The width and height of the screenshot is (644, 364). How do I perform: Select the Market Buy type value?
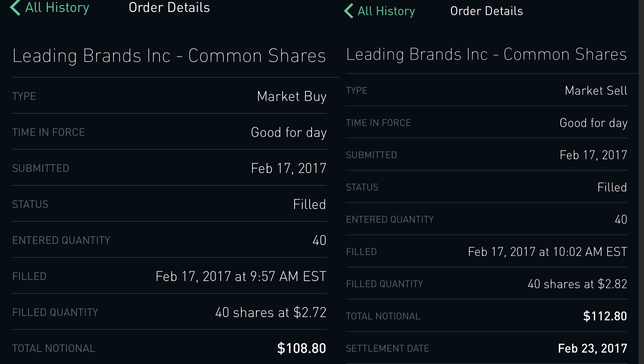click(x=292, y=96)
